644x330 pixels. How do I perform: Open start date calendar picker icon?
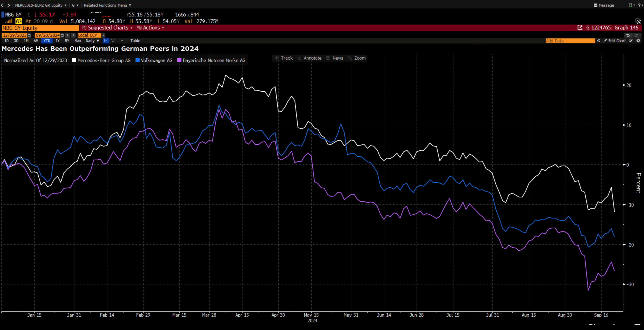[29, 35]
